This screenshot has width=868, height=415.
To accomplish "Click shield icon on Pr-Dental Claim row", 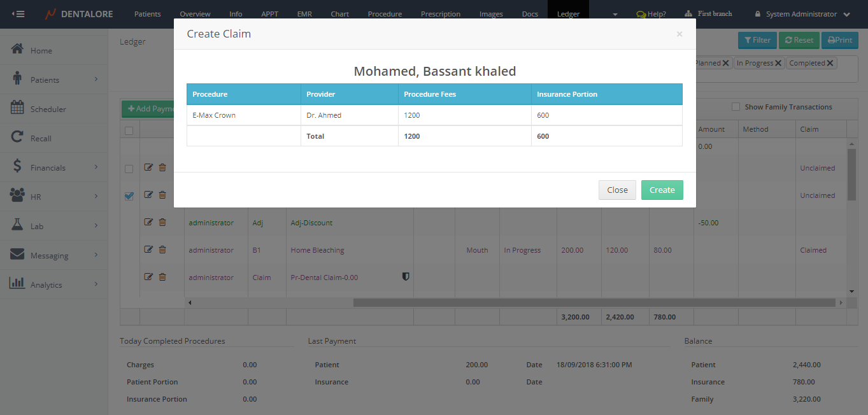I will [x=405, y=277].
